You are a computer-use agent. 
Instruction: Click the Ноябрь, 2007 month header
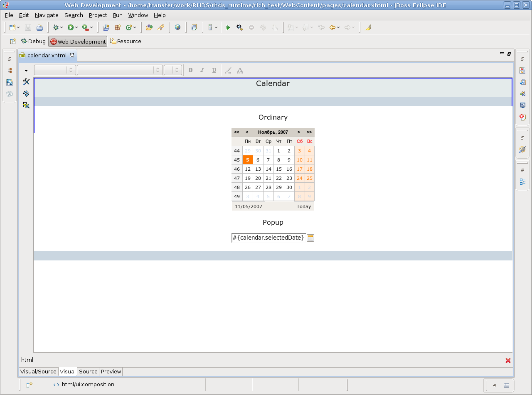(x=273, y=132)
